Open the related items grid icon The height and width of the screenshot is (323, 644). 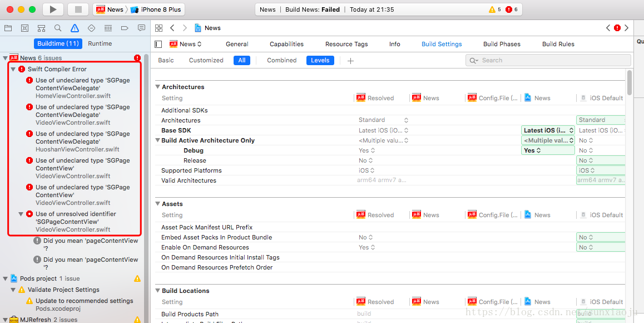click(159, 28)
